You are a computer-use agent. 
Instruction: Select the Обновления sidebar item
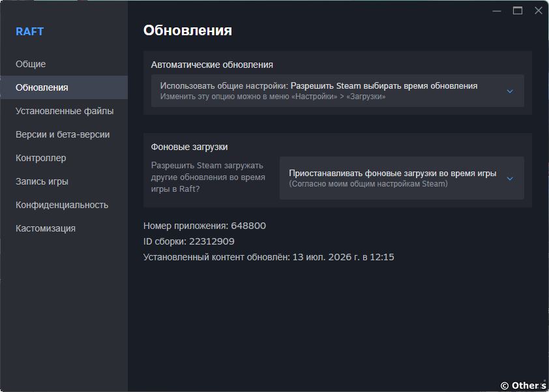click(64, 87)
